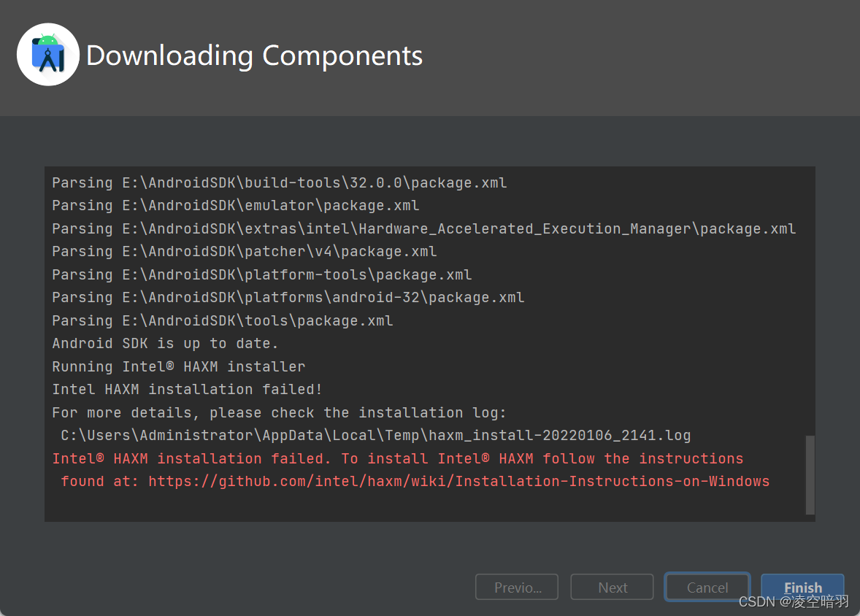The width and height of the screenshot is (860, 616).
Task: Click the AndroidSDK\tools\package.xml line
Action: 223,320
